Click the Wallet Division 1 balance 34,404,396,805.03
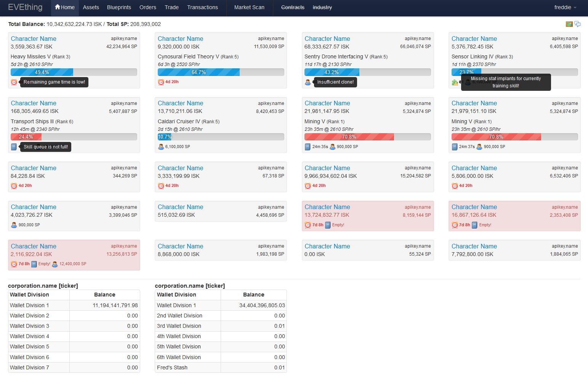The image size is (588, 377). 262,305
